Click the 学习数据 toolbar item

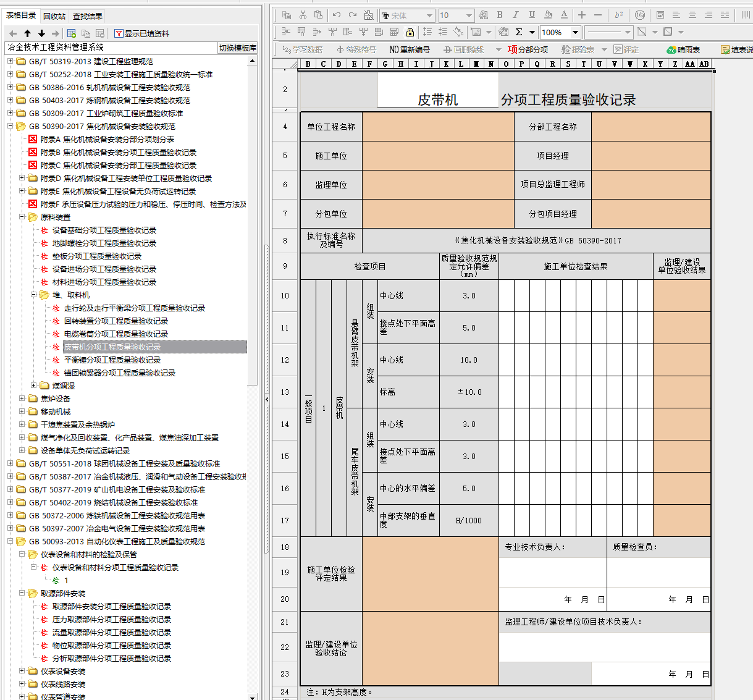tap(302, 49)
